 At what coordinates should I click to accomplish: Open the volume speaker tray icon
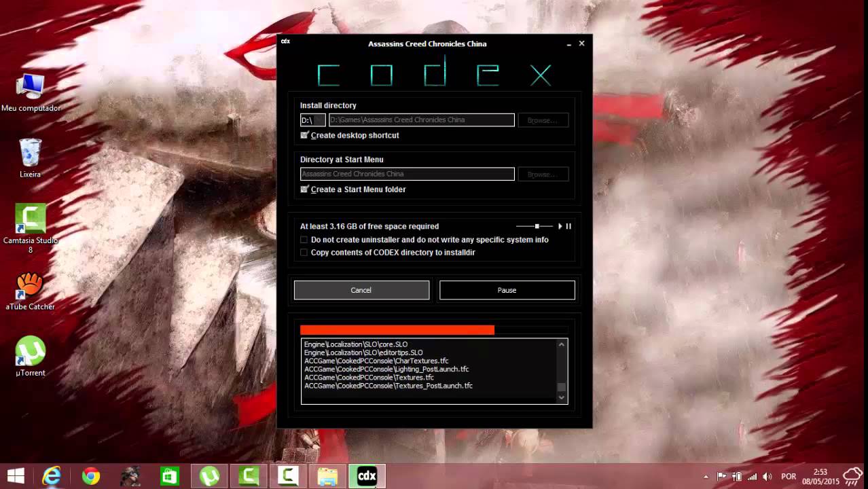point(767,477)
